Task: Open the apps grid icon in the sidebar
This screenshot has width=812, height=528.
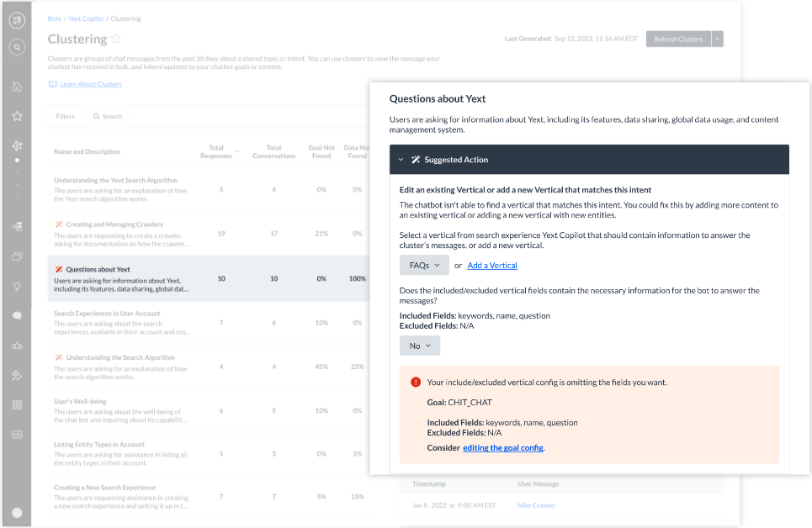Action: pos(17,404)
